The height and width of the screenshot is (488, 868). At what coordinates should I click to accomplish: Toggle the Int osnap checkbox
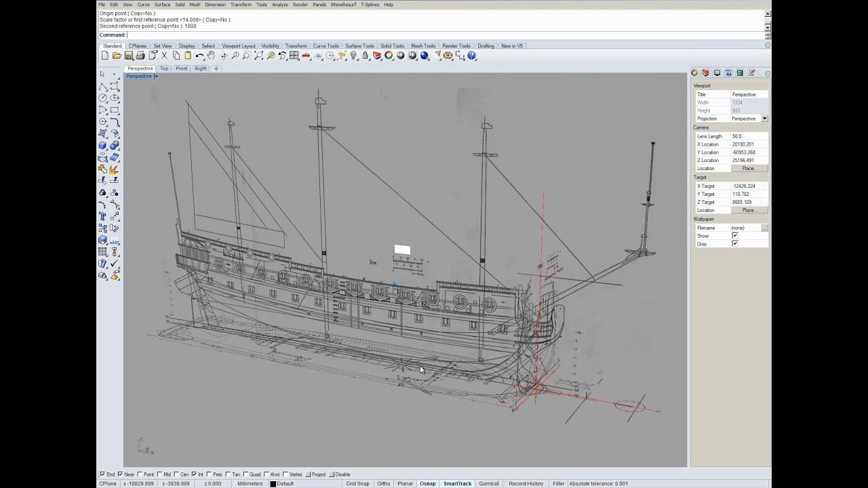194,474
